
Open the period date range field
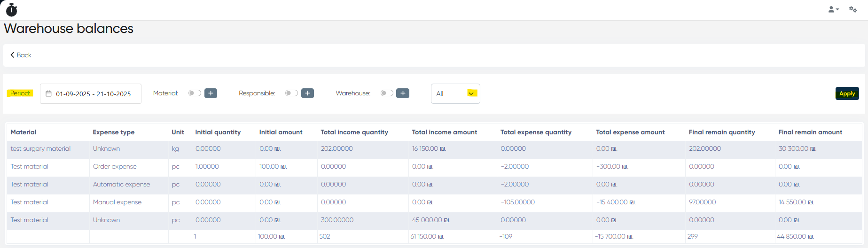tap(93, 94)
